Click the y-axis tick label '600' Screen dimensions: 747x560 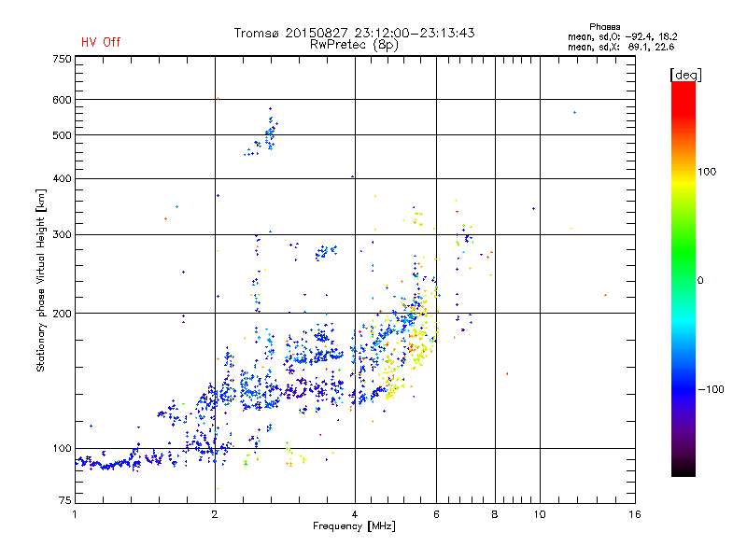62,100
